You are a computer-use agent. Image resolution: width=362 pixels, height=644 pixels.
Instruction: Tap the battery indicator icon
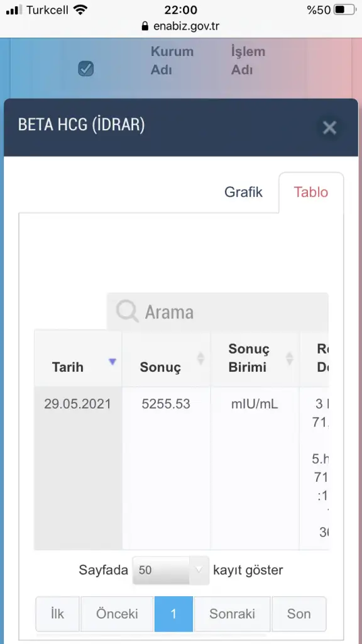344,10
